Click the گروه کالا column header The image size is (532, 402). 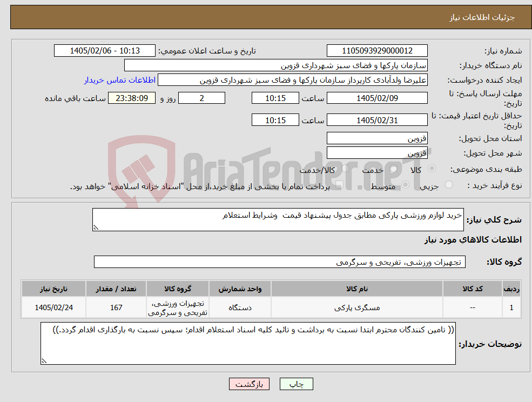(x=178, y=289)
